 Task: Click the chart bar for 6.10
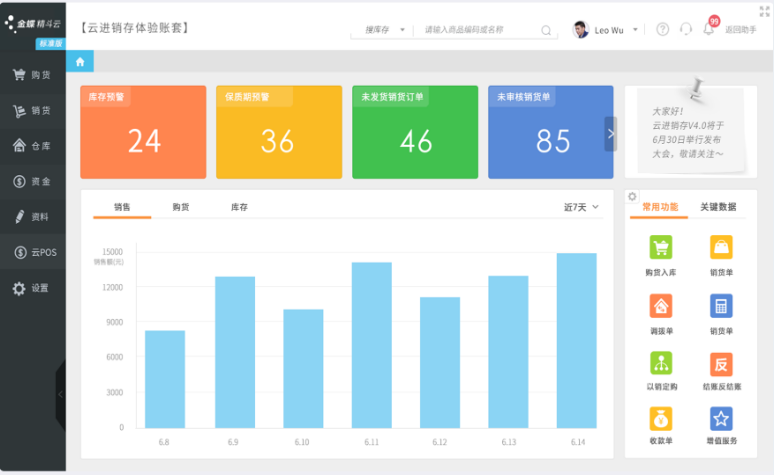tap(303, 368)
